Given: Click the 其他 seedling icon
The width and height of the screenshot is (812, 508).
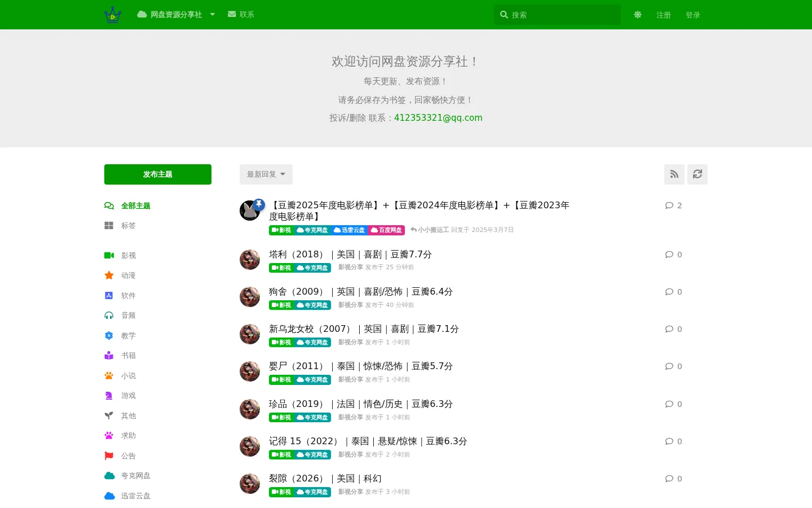Looking at the screenshot, I should click(x=109, y=416).
